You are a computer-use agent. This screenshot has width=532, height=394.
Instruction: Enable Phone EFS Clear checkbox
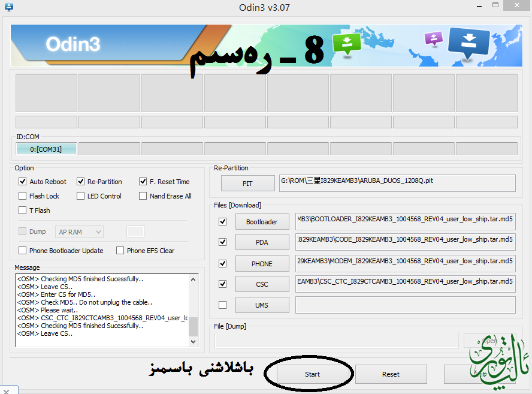120,250
